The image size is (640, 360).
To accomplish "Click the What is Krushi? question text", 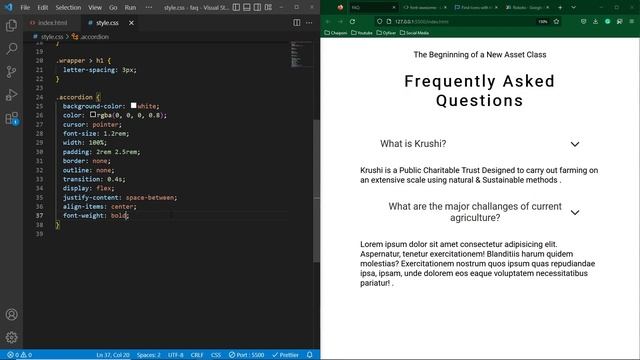I will pos(413,144).
